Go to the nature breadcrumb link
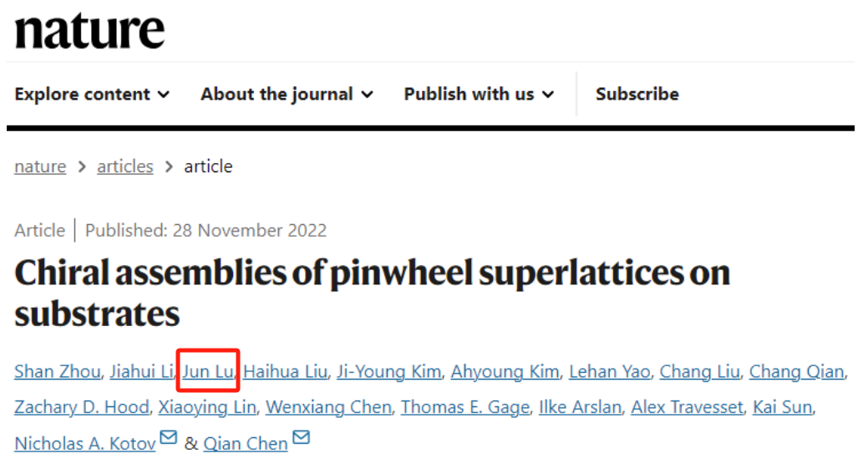The width and height of the screenshot is (868, 459). click(x=40, y=166)
